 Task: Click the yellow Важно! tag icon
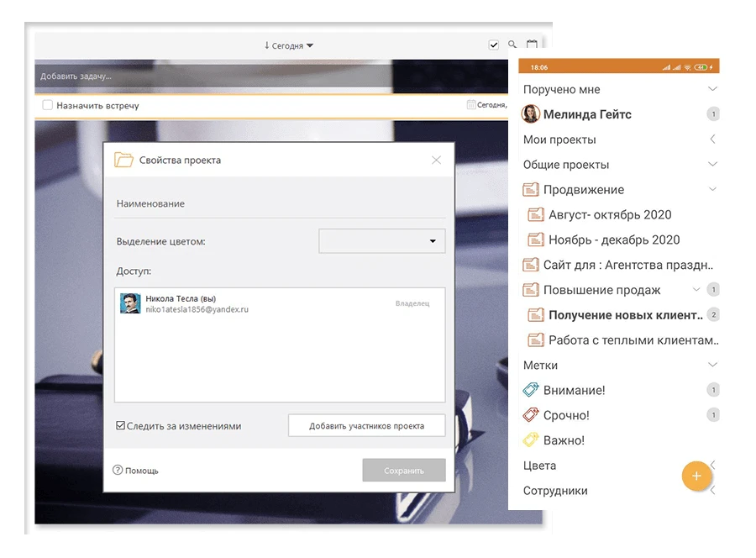tap(530, 440)
